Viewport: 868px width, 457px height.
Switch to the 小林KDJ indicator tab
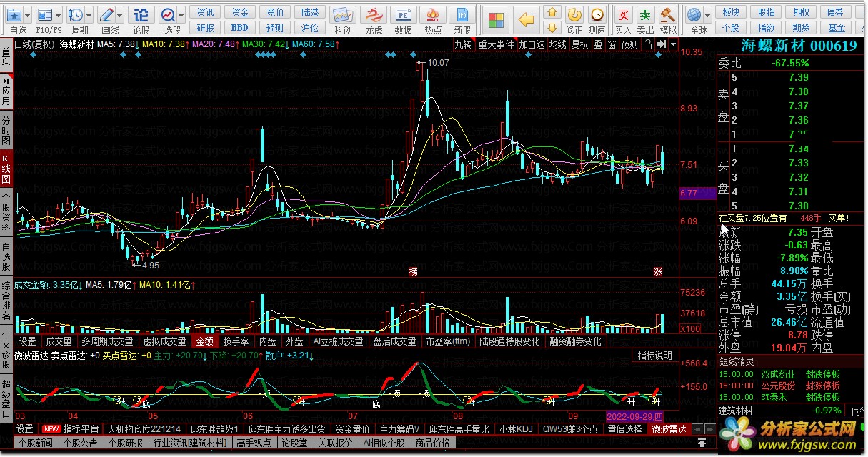516,429
